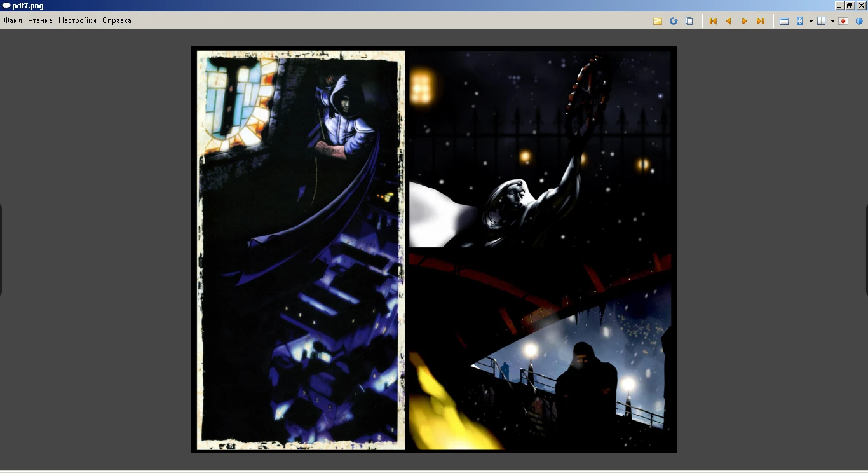Open the Файл menu
This screenshot has width=868, height=473.
tap(13, 20)
